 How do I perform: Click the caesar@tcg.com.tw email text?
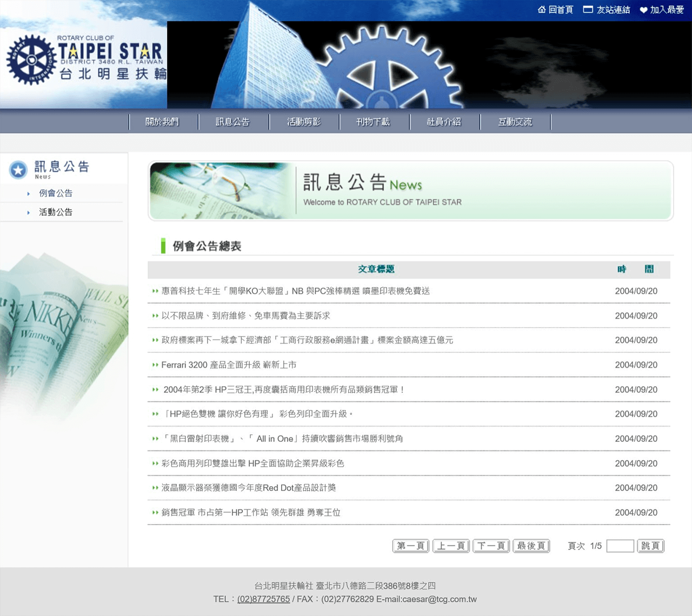coord(440,599)
